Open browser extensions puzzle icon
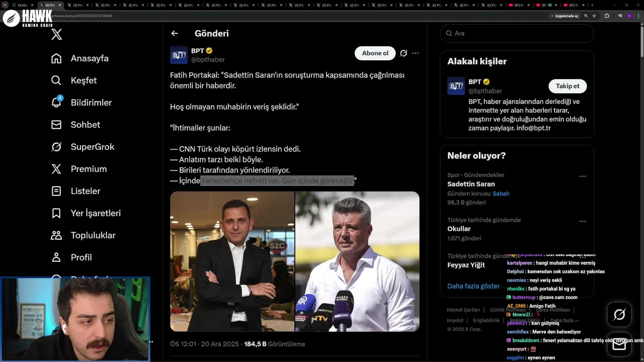This screenshot has height=362, width=644. tap(607, 16)
